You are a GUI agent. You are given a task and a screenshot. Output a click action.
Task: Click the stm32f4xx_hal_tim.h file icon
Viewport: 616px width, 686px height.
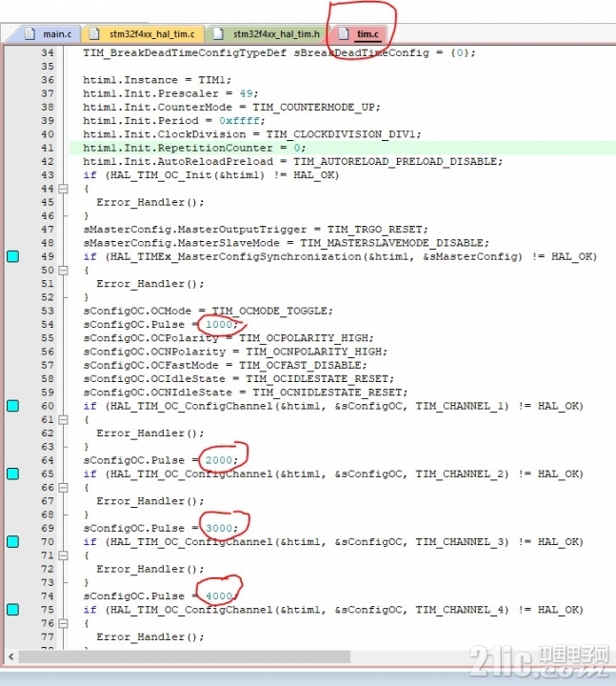click(218, 33)
